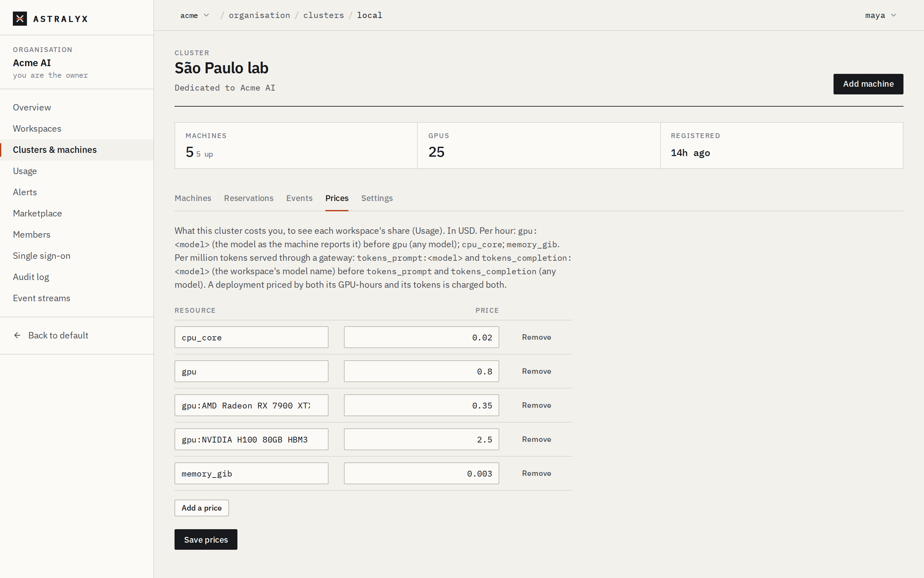Go to organisation breadcrumb

click(x=259, y=15)
